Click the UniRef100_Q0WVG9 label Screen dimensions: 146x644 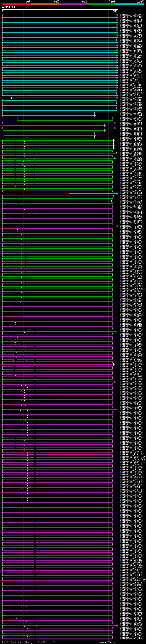131,143
